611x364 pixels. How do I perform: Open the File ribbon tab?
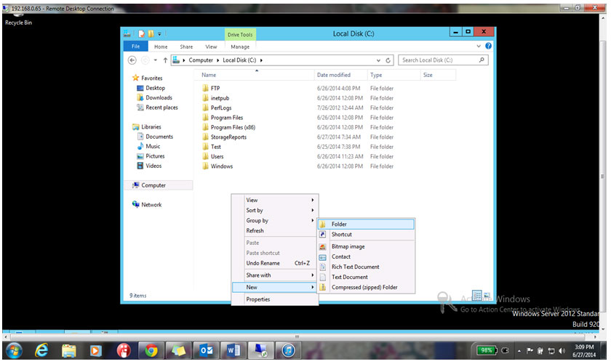[135, 46]
